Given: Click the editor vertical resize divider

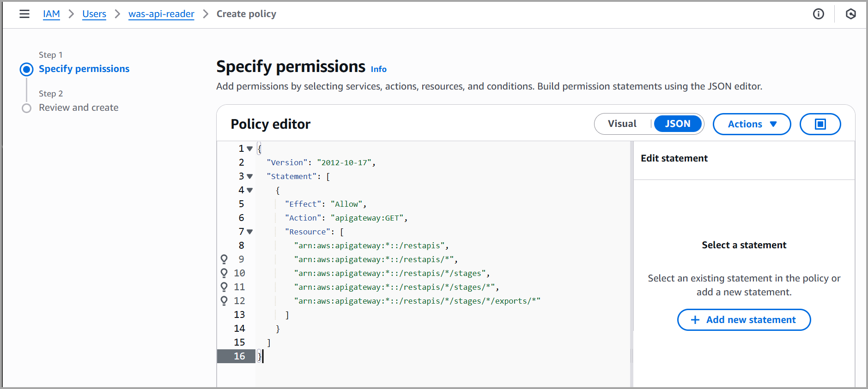Looking at the screenshot, I should point(631,263).
